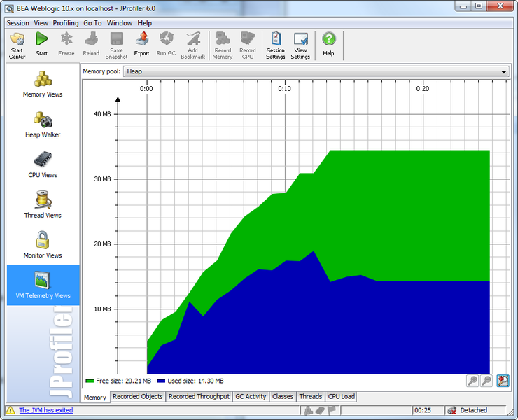This screenshot has width=518, height=420.
Task: Click the 20 MB axis label
Action: [x=102, y=244]
